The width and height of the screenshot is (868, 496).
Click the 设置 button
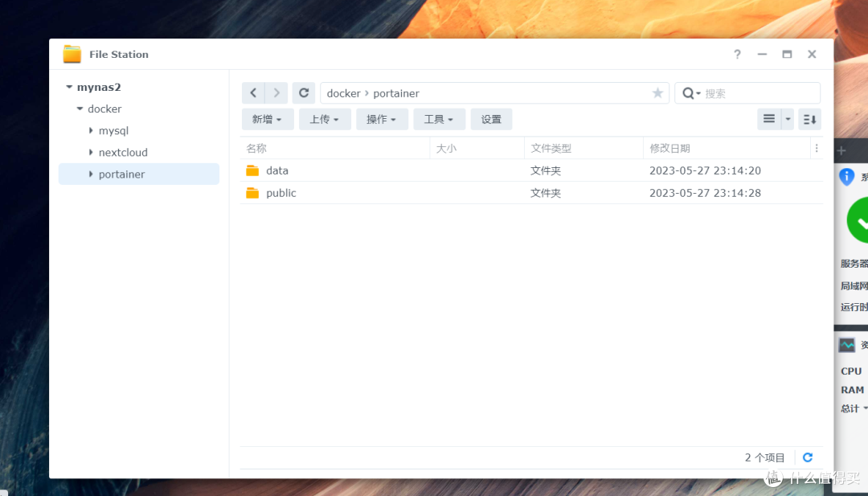pyautogui.click(x=491, y=119)
